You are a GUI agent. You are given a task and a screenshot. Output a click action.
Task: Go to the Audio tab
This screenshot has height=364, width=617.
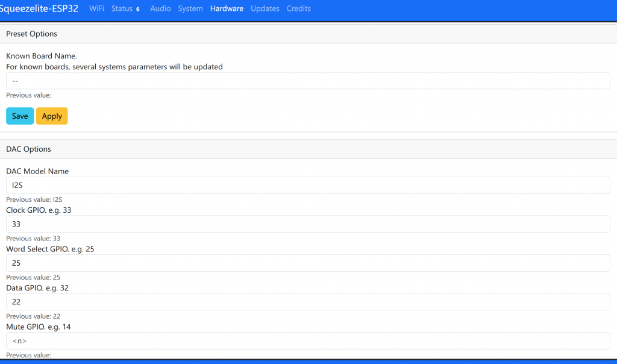click(160, 8)
